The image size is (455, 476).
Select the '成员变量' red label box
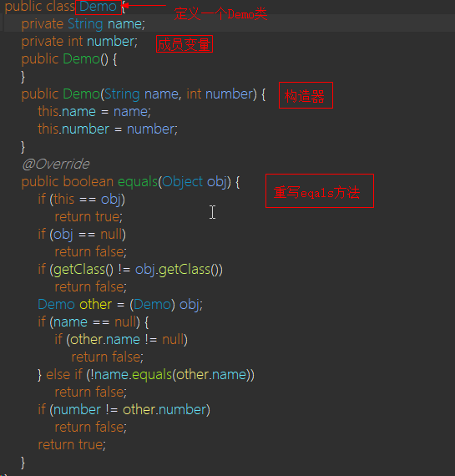185,44
